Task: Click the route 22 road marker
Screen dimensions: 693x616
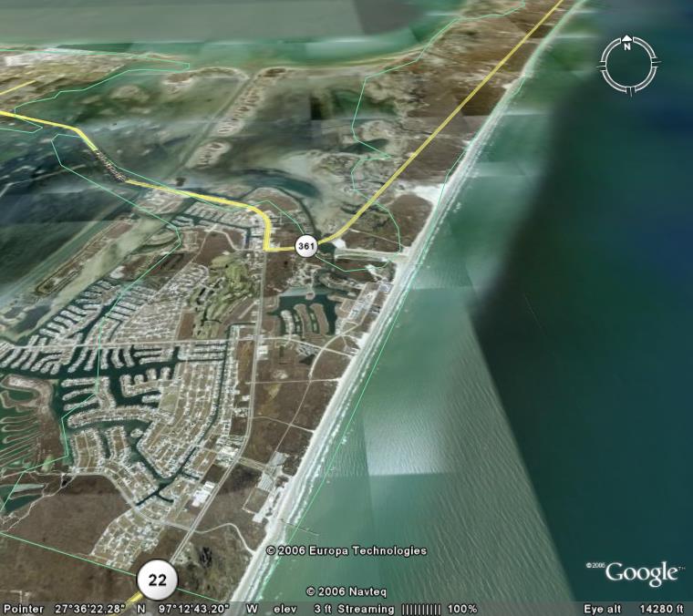Action: 157,580
